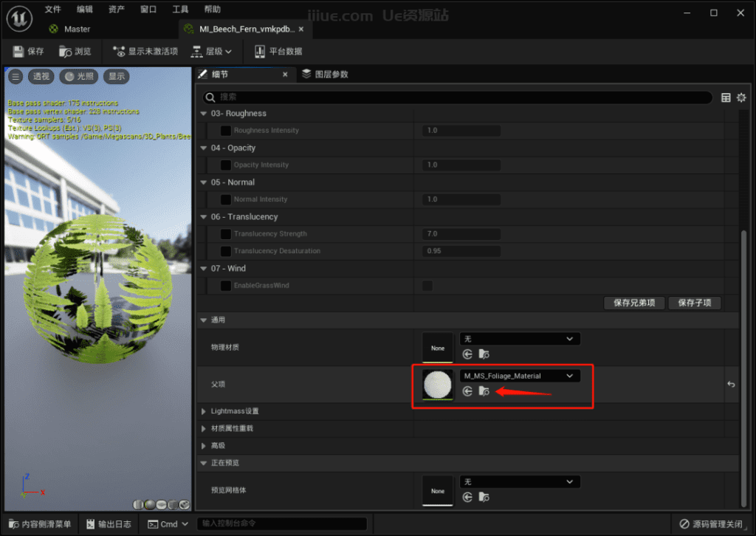Screen dimensions: 756x536
Task: Enable the EnableGrassWind checkbox
Action: 427,286
